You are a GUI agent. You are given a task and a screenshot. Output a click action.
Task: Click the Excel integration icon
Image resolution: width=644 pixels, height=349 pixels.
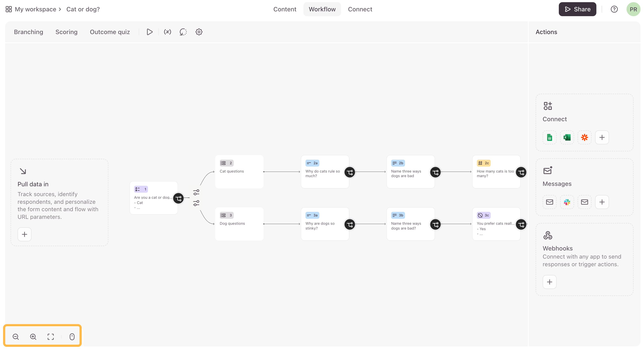567,137
